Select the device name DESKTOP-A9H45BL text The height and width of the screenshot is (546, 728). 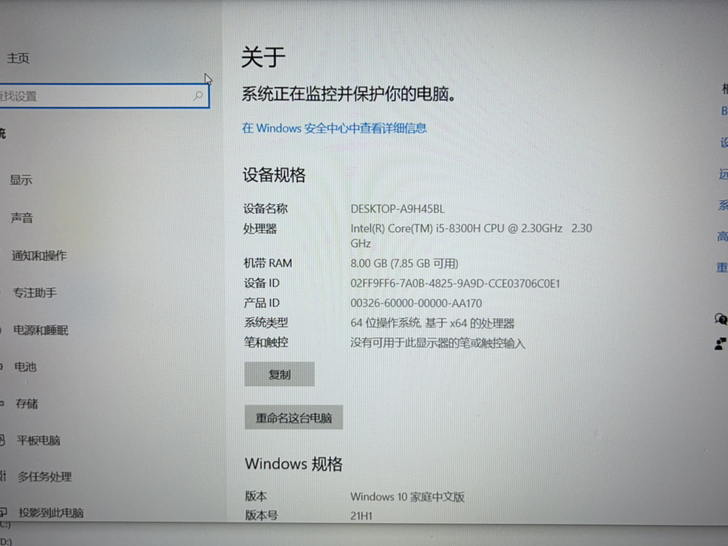click(397, 209)
